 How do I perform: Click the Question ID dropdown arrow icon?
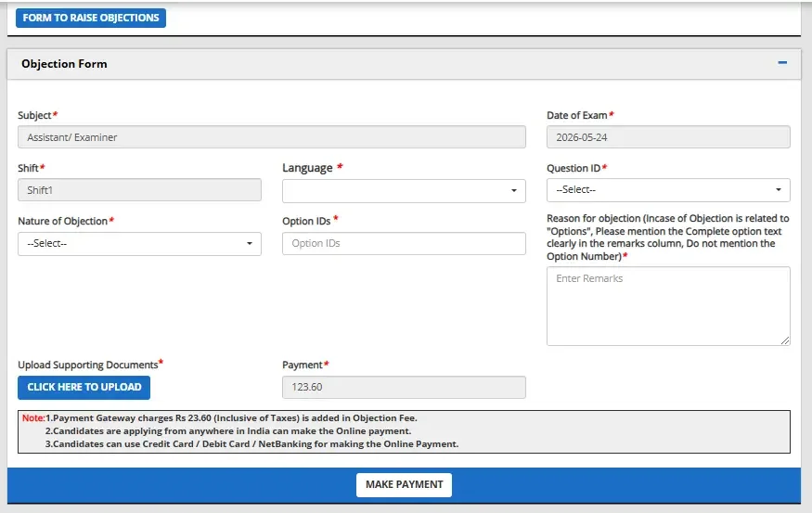coord(779,189)
